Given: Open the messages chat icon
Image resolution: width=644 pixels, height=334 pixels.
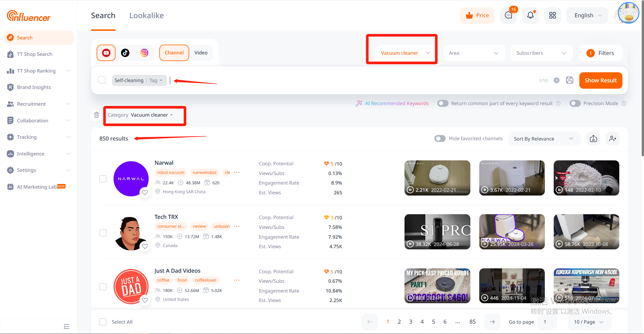Looking at the screenshot, I should tap(508, 15).
